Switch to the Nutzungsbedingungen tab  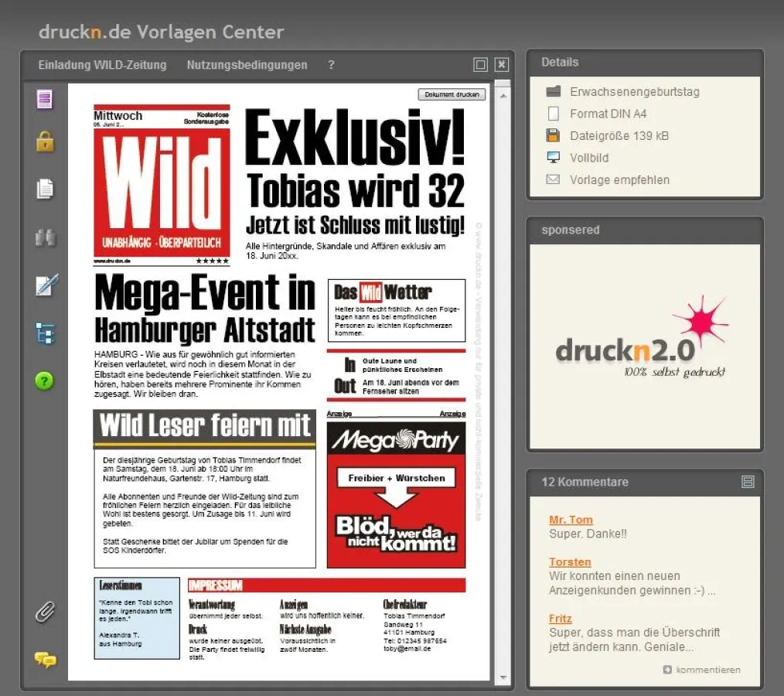(247, 65)
